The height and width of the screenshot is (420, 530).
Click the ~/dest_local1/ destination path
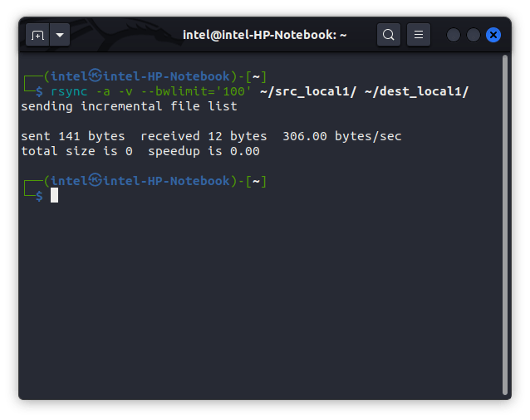(416, 91)
